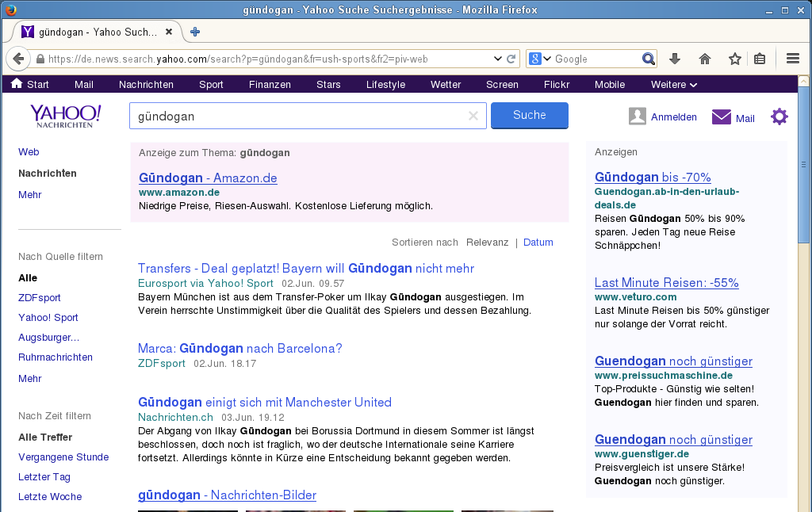Open 'Marca: Gündogan nach Barcelona?' article

pos(239,349)
